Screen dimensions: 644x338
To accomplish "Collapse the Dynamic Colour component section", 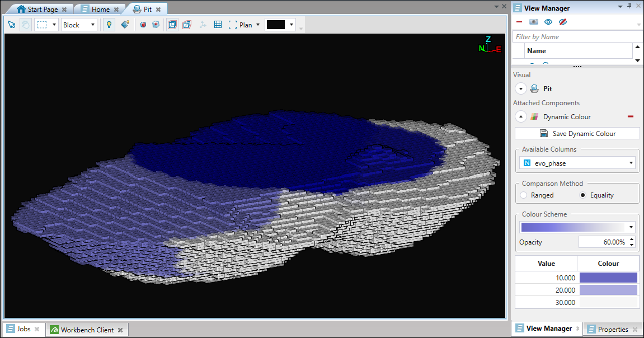I will click(521, 117).
